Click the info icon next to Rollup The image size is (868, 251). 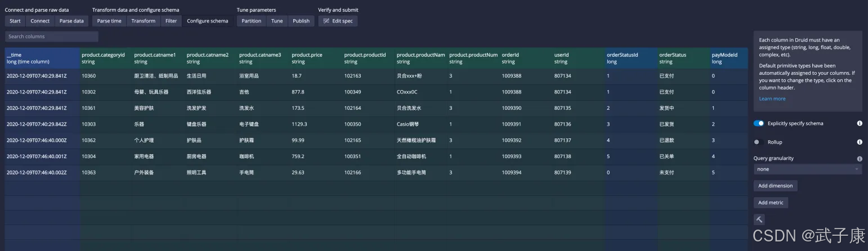(x=860, y=142)
